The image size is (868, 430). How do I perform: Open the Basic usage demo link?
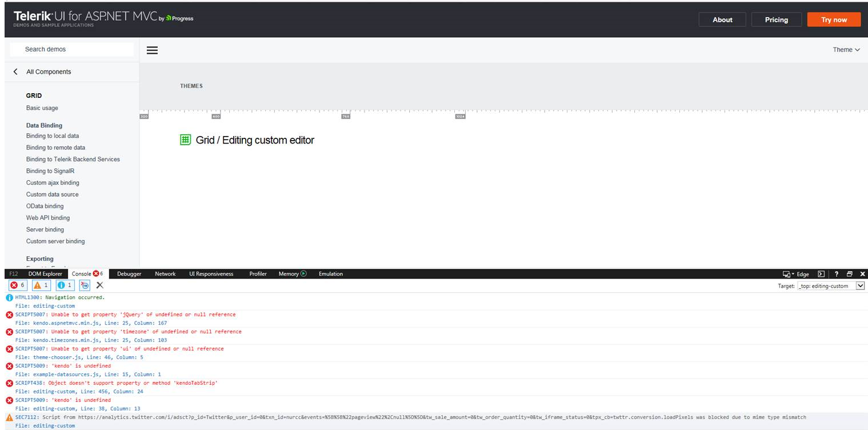[42, 108]
